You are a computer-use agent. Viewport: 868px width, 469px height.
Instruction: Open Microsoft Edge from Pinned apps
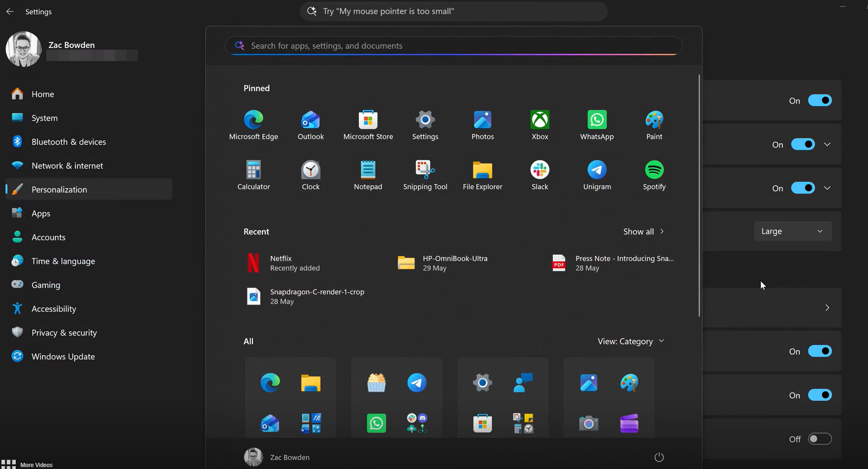click(x=253, y=125)
